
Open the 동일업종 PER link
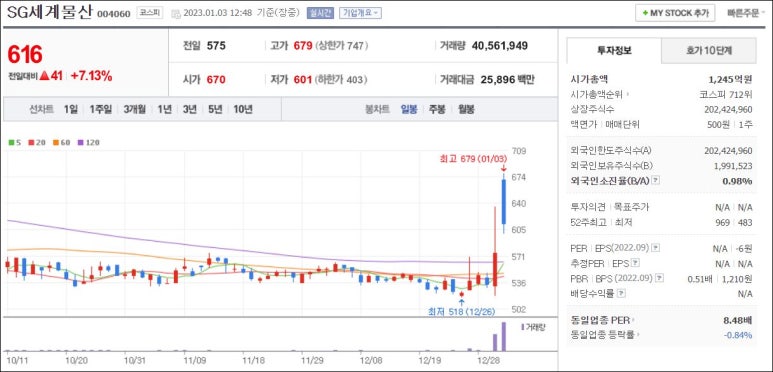[x=602, y=321]
